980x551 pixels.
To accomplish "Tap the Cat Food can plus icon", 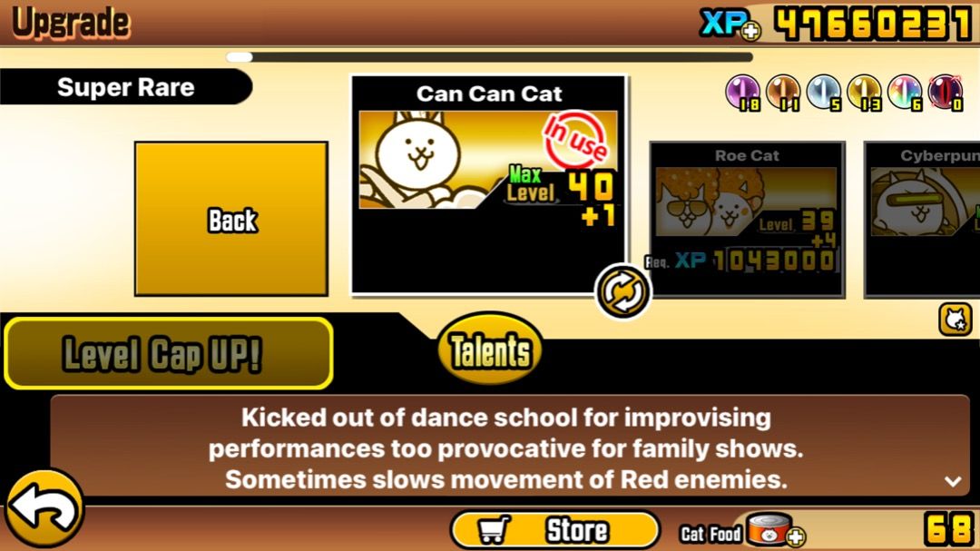I will point(796,536).
